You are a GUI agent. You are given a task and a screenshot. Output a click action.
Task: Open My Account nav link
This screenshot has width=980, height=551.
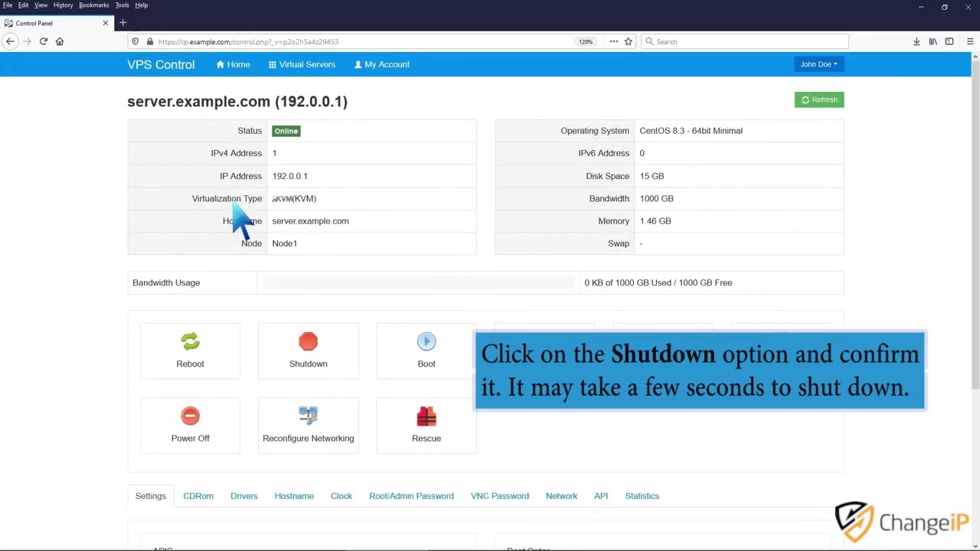(381, 64)
